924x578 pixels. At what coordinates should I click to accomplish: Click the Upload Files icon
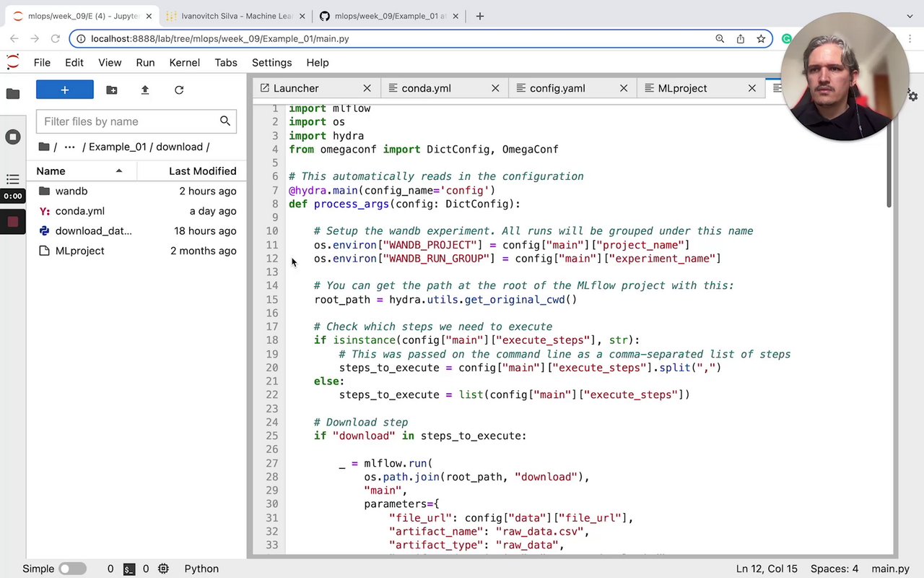(x=145, y=90)
